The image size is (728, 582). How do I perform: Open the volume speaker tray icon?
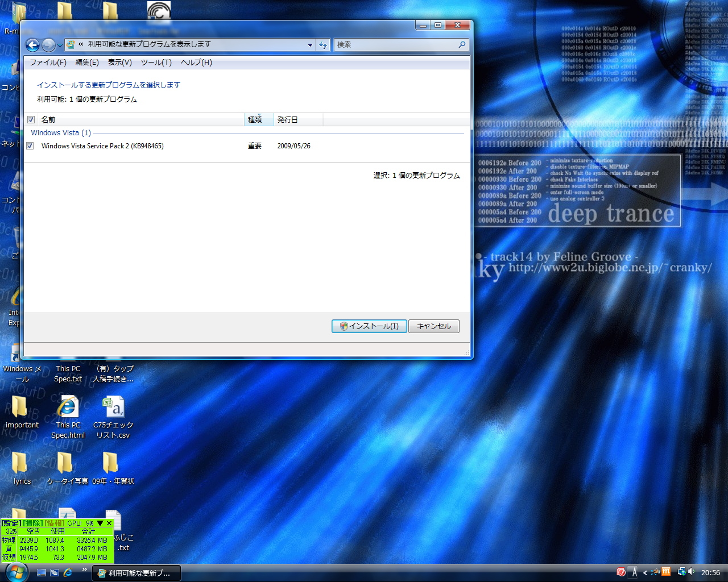click(692, 572)
